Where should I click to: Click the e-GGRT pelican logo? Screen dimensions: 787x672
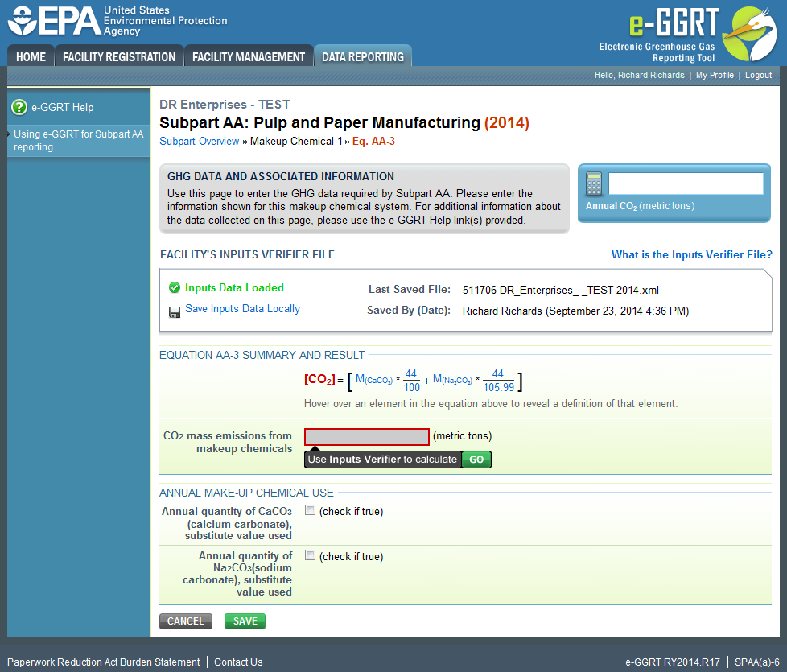click(x=749, y=33)
